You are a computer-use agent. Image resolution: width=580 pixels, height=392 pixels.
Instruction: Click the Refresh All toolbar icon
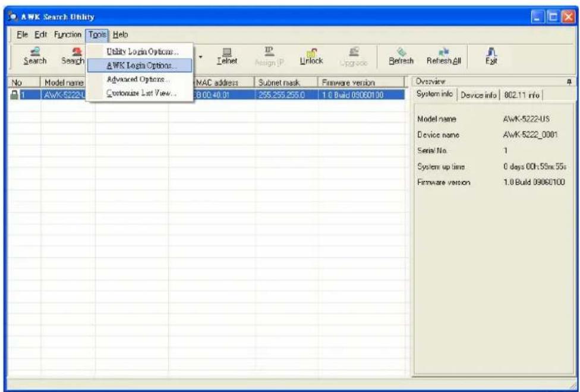coord(443,56)
